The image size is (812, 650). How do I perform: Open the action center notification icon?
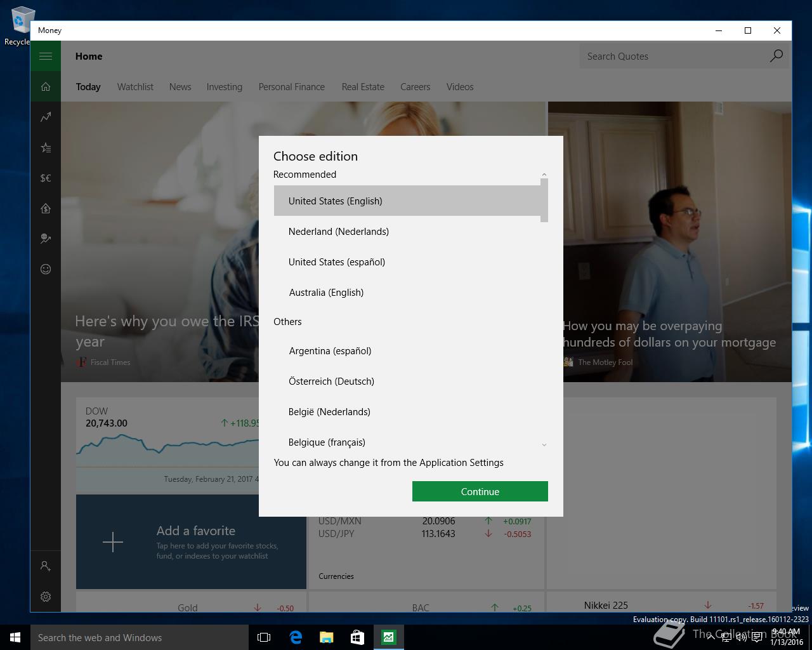(x=757, y=637)
